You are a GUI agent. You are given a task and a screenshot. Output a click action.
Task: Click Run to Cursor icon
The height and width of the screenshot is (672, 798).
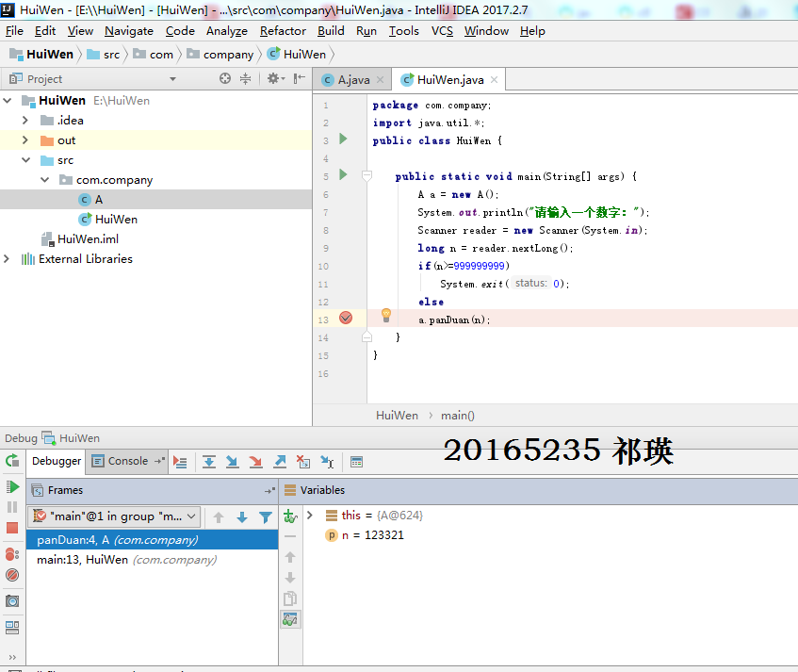pyautogui.click(x=327, y=462)
